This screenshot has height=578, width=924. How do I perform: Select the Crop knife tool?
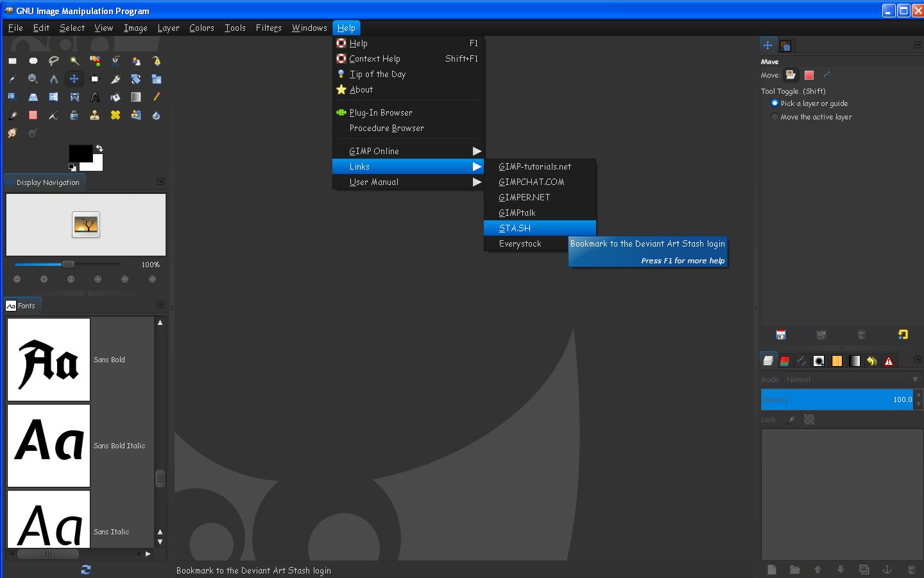pos(116,79)
